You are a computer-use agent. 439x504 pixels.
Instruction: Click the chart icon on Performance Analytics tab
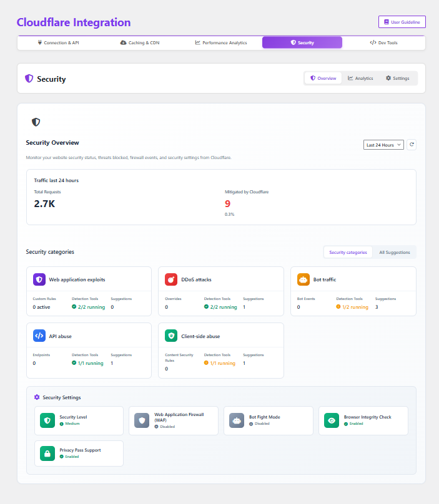[197, 42]
